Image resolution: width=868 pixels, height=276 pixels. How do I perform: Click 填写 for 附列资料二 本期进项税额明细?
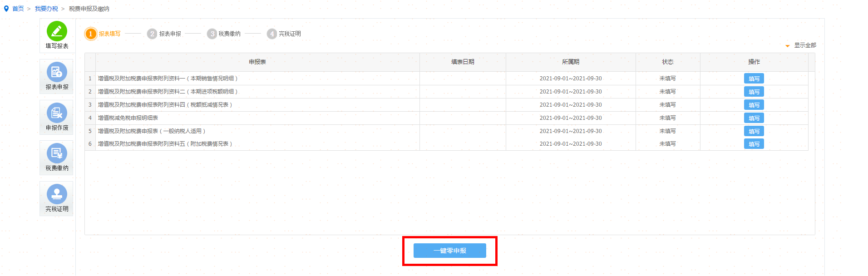pos(754,92)
